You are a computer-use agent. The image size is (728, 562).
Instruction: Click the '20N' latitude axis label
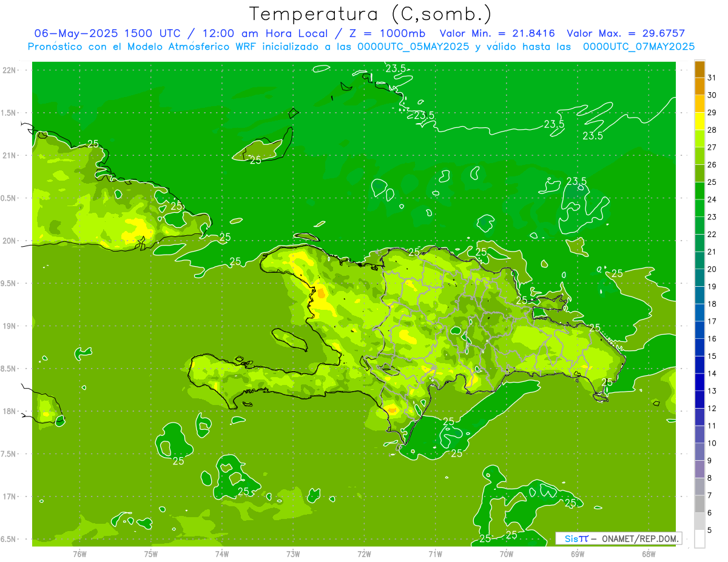coord(10,241)
